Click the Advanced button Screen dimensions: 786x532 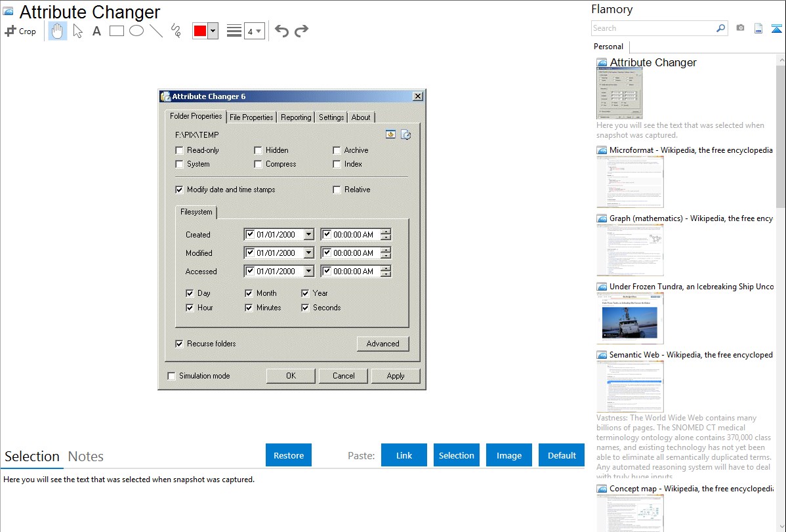[x=383, y=344]
